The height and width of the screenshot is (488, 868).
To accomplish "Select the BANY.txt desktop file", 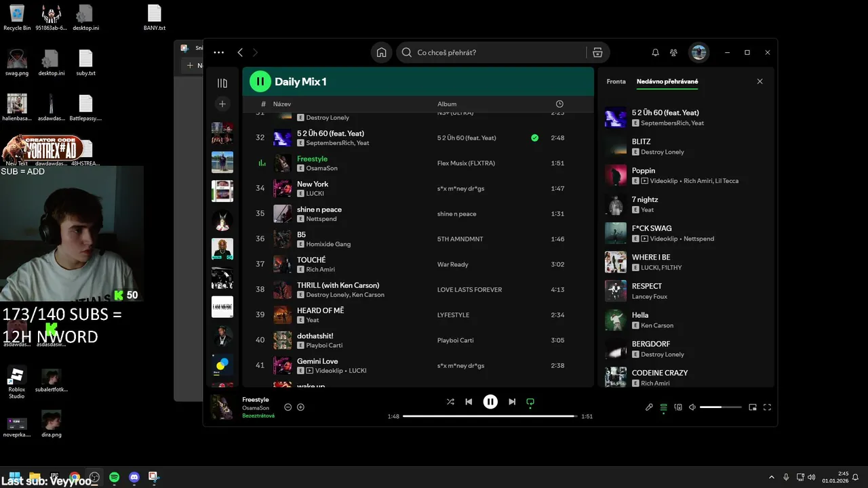I will [x=155, y=18].
